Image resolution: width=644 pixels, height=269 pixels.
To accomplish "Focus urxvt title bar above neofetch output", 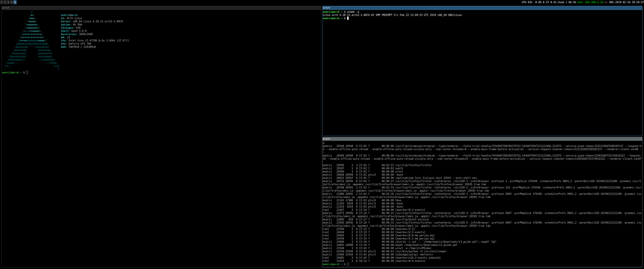I will click(x=161, y=8).
